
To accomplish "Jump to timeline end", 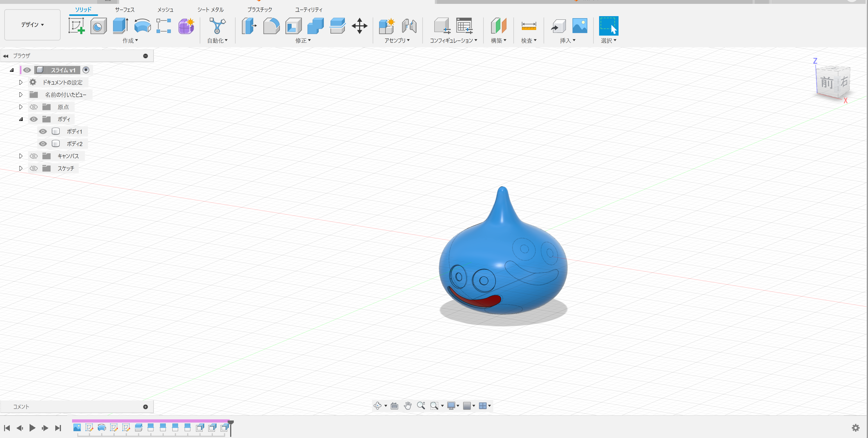I will pos(58,428).
